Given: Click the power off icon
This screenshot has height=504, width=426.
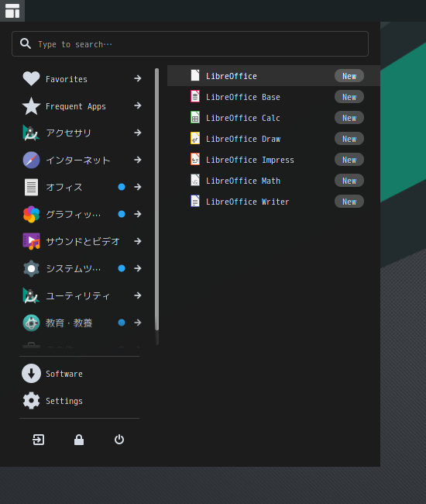Looking at the screenshot, I should [119, 440].
